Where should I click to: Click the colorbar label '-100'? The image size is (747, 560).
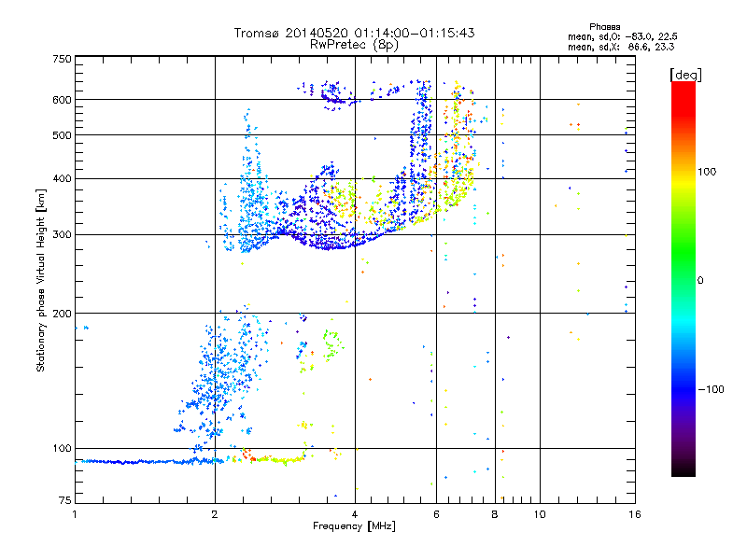[712, 389]
